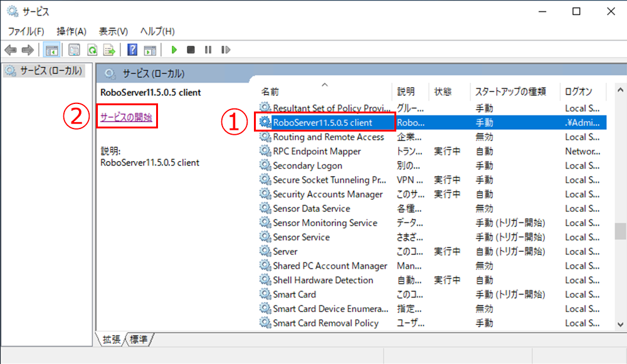Click gear icon of Security Accounts Manager

click(x=265, y=194)
